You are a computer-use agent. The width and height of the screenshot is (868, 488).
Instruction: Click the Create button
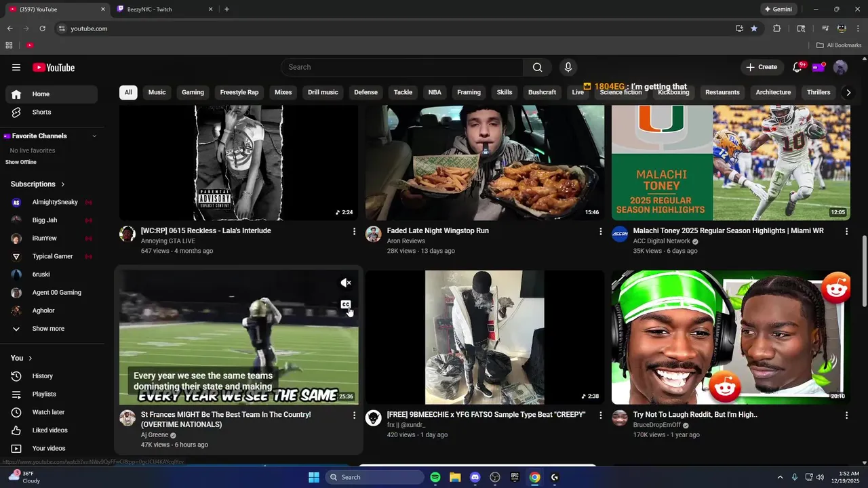[762, 67]
